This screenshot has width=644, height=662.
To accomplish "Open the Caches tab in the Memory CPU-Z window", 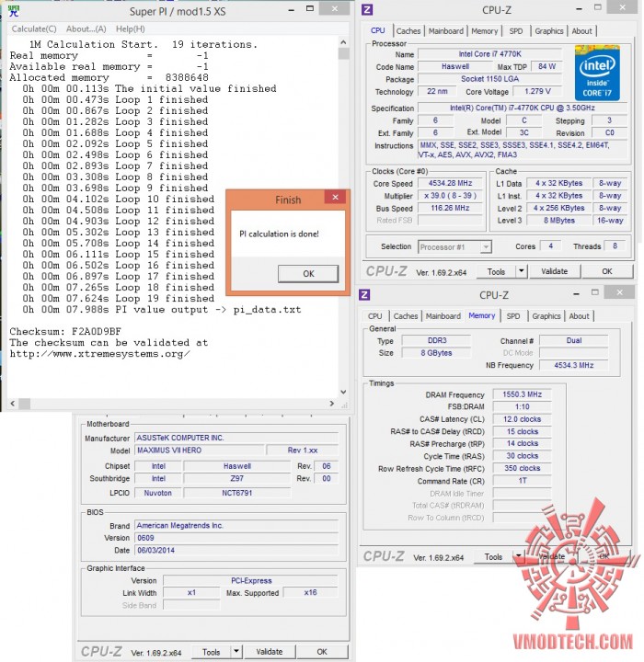I will click(x=406, y=315).
